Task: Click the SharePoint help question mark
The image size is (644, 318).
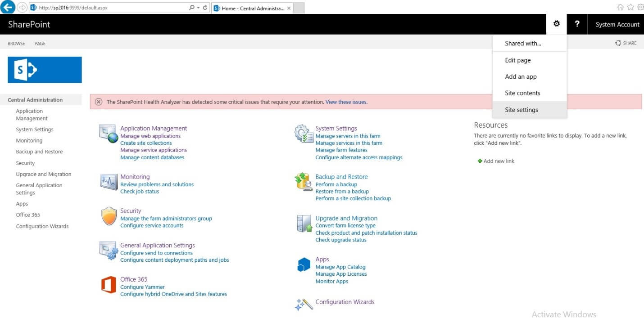Action: [x=577, y=24]
